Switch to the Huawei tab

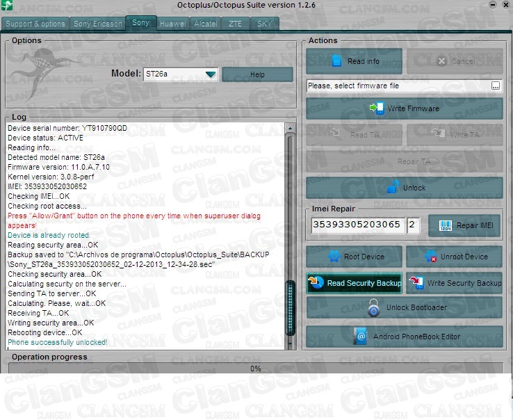[173, 24]
